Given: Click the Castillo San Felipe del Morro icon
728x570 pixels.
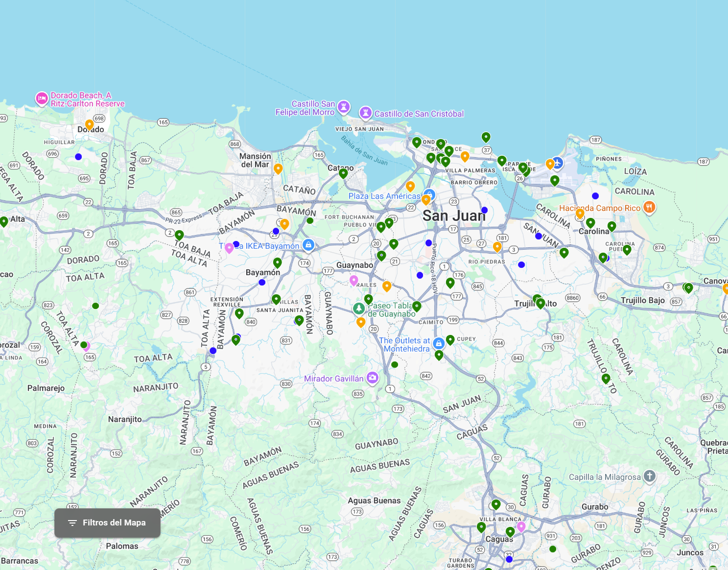Looking at the screenshot, I should coord(344,107).
